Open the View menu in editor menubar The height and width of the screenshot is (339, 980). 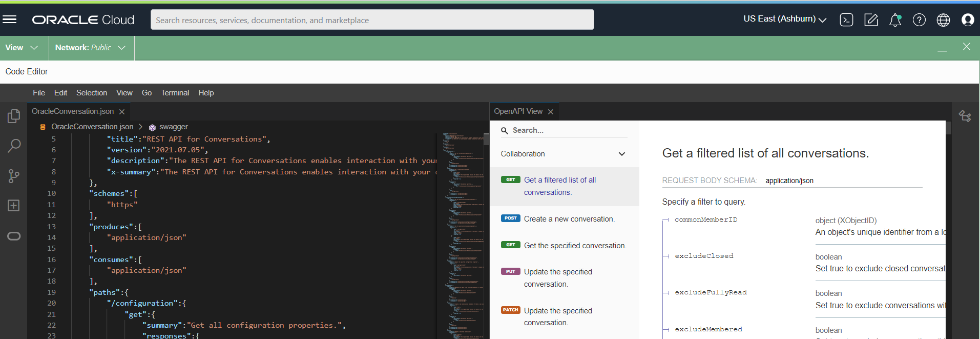click(x=124, y=93)
